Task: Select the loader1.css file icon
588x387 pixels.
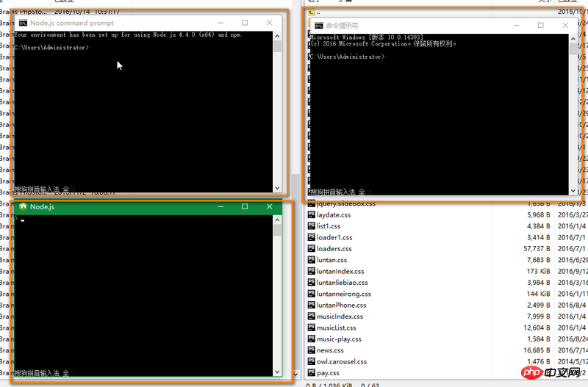Action: click(311, 237)
